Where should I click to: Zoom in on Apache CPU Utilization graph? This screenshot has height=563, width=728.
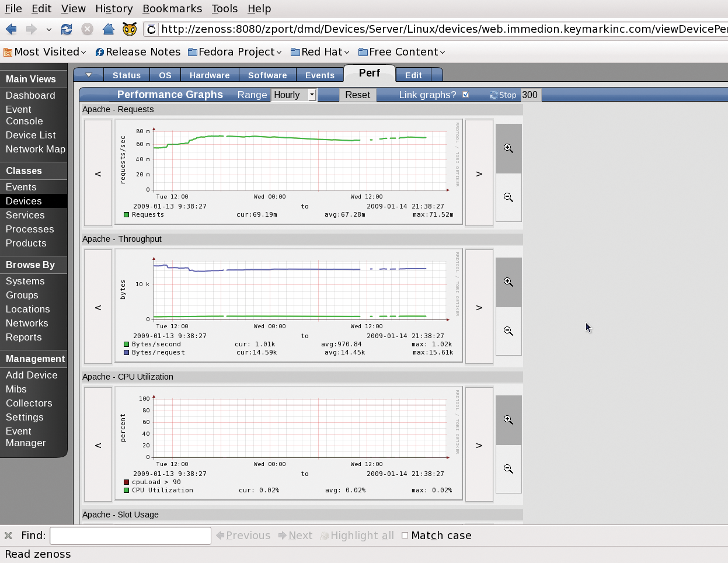(508, 420)
